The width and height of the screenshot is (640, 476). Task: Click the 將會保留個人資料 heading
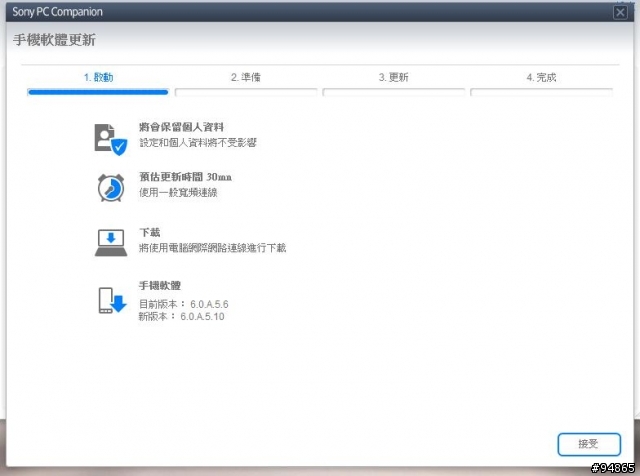pyautogui.click(x=181, y=127)
